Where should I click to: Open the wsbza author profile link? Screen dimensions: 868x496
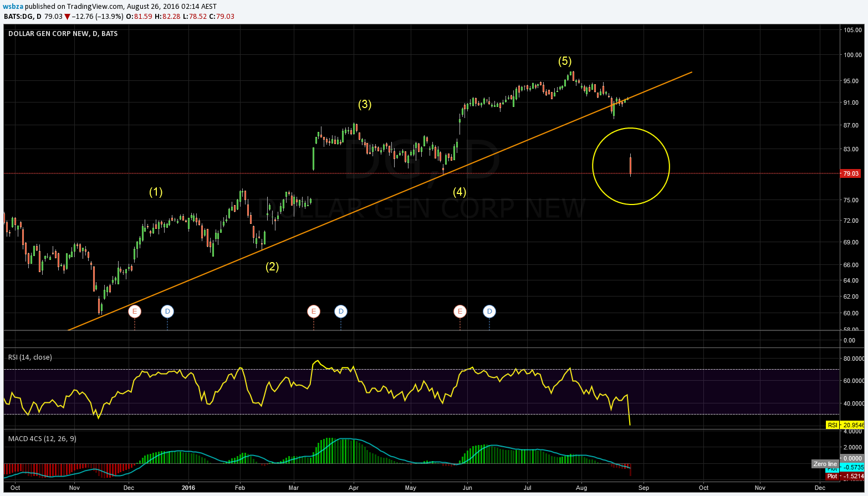pos(13,7)
